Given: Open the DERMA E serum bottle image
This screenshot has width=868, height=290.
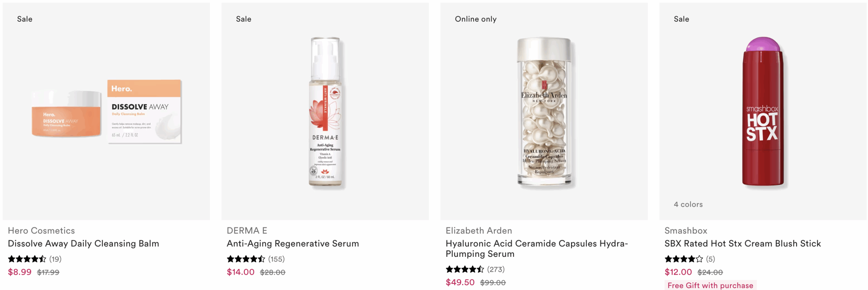Looking at the screenshot, I should pyautogui.click(x=325, y=112).
